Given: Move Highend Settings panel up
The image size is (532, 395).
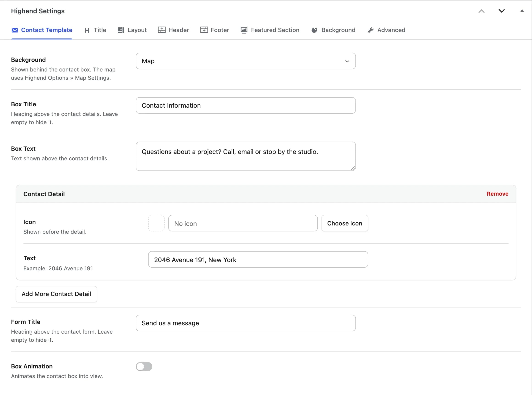Looking at the screenshot, I should coord(482,11).
